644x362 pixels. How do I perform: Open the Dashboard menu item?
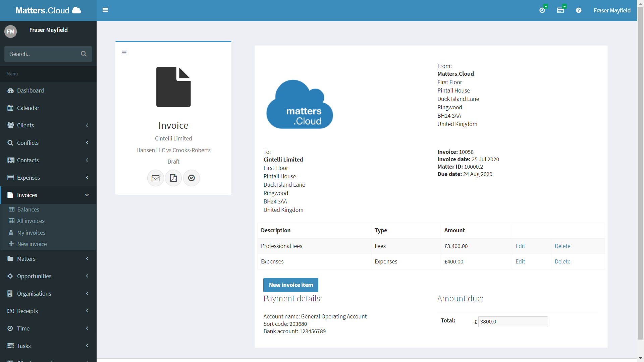pos(48,90)
